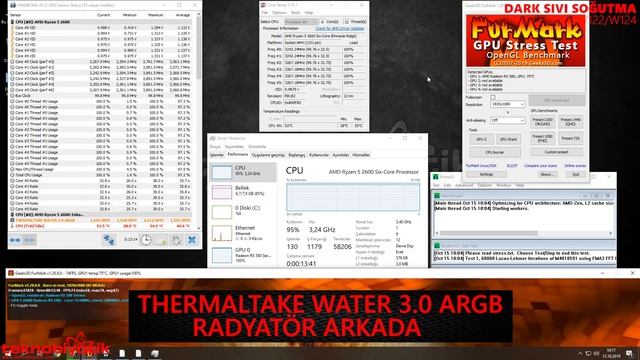Open the notification center icon on taskbar
The image size is (640, 360).
(x=629, y=353)
